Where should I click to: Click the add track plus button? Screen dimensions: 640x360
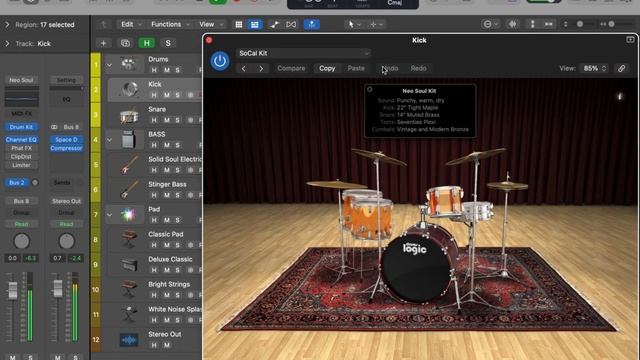coord(103,43)
